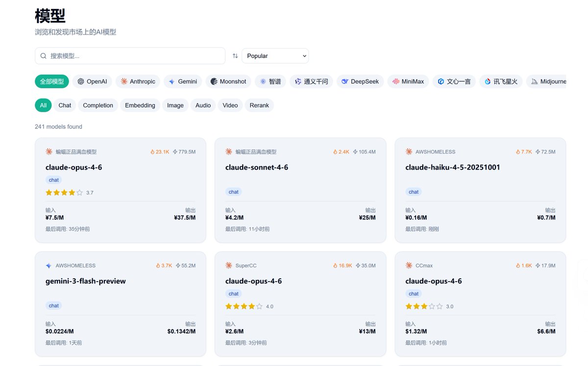Filter models by Gemini
Screen dimensions: 588x366
tap(183, 81)
